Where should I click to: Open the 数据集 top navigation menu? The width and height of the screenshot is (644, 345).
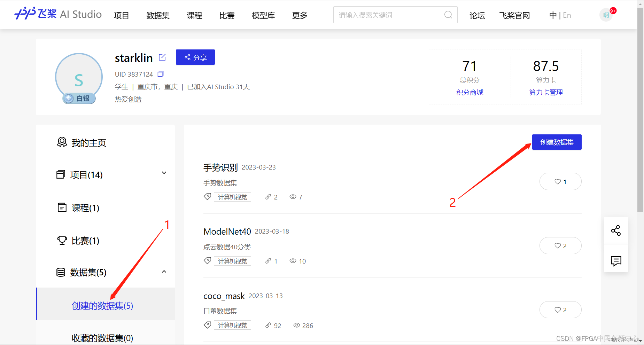point(158,16)
